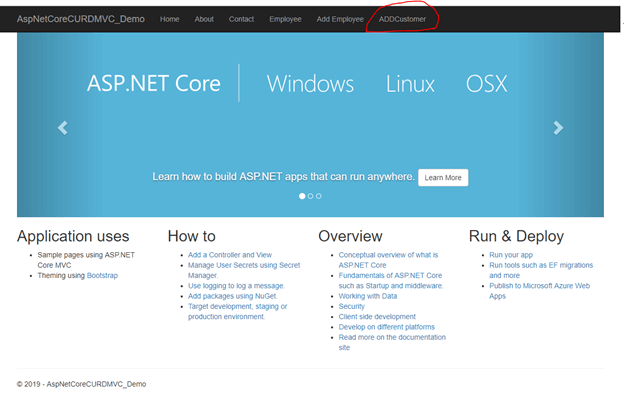Open Manage User Secrets using Secret Manager
624x401 pixels.
tap(244, 270)
